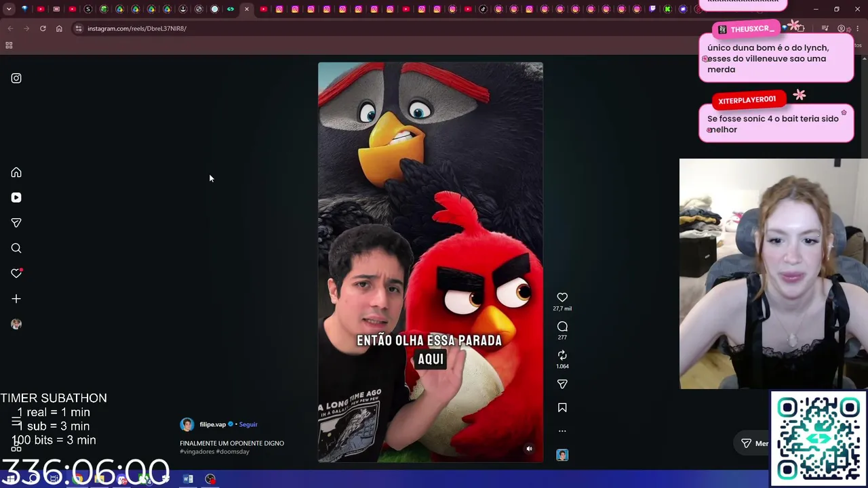Viewport: 868px width, 488px height.
Task: Click the browser Forward arrow
Action: pos(26,28)
